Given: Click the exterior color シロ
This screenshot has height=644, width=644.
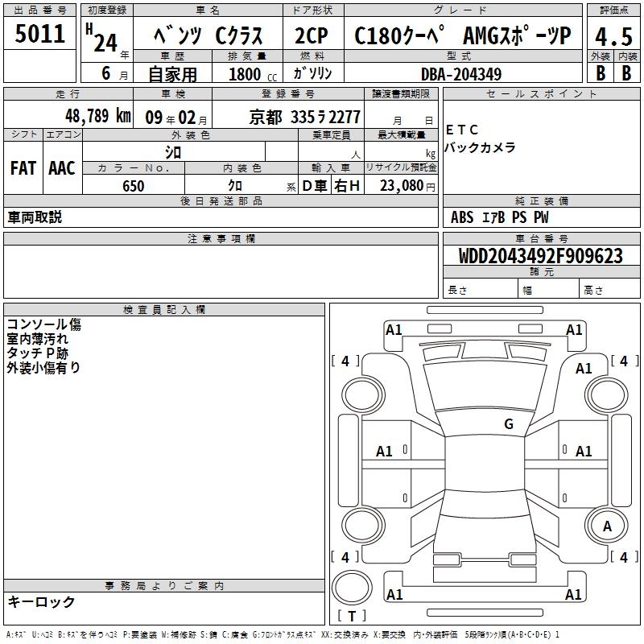Looking at the screenshot, I should coord(173,152).
